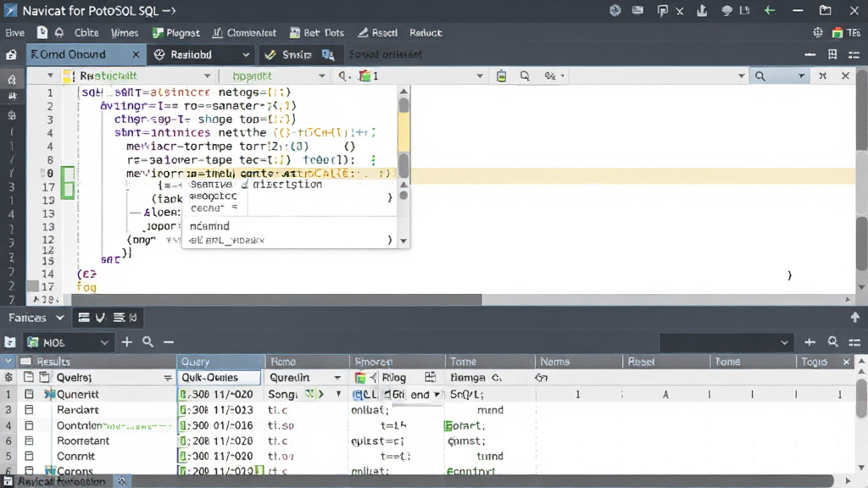Click the crosshair gear icon near TEs
Viewport: 868px width, 488px height.
(818, 33)
